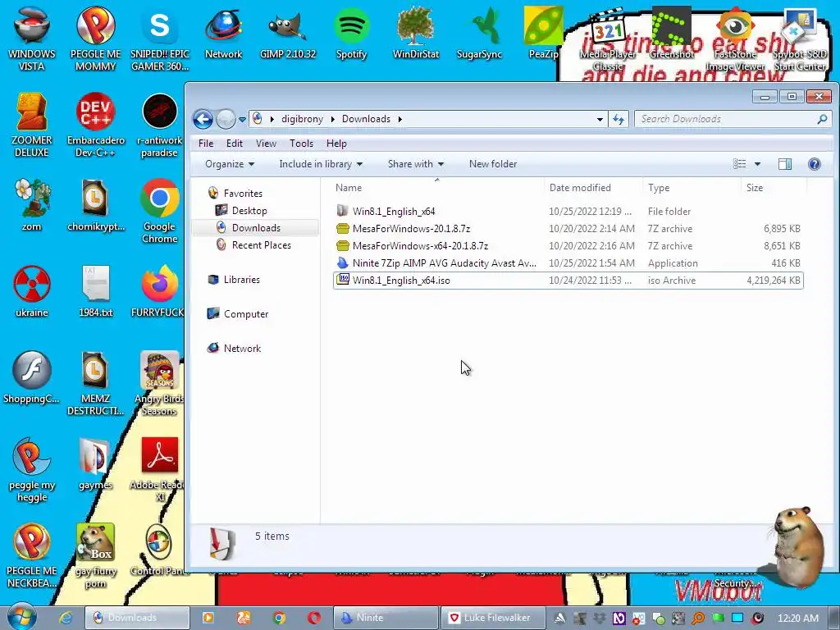Click the Forward navigation arrow in Explorer
The width and height of the screenshot is (840, 630).
[226, 119]
